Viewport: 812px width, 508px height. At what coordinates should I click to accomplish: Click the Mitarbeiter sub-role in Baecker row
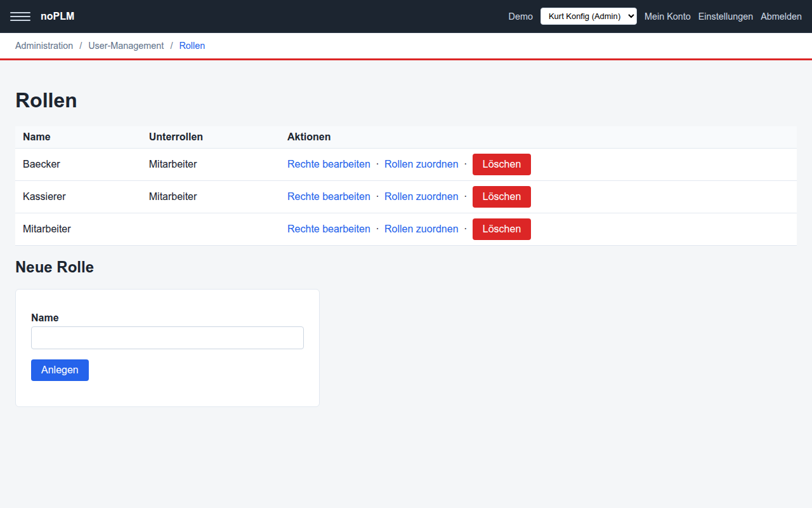173,164
